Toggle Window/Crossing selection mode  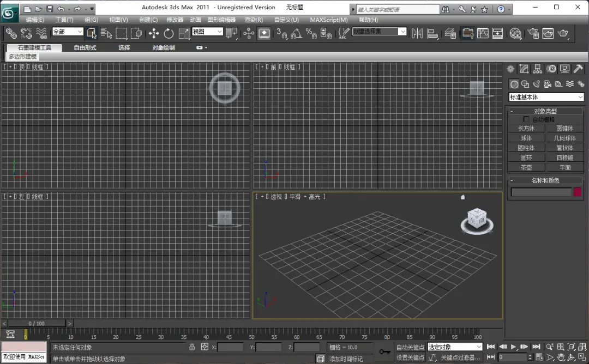pos(136,33)
